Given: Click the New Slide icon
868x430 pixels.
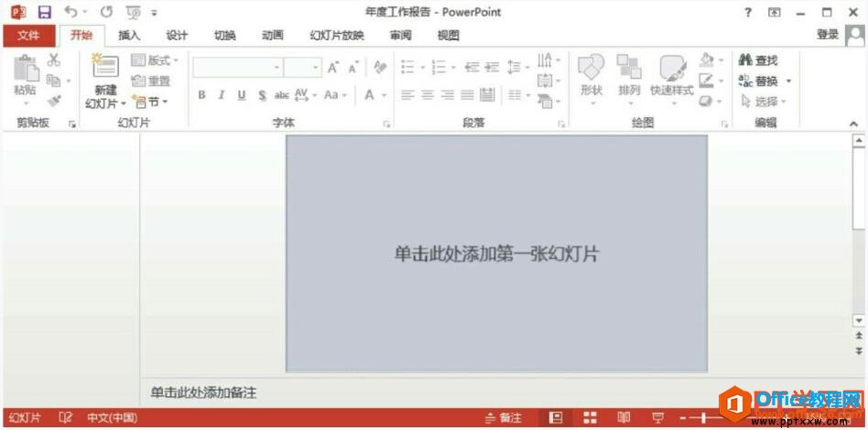Looking at the screenshot, I should coord(105,67).
